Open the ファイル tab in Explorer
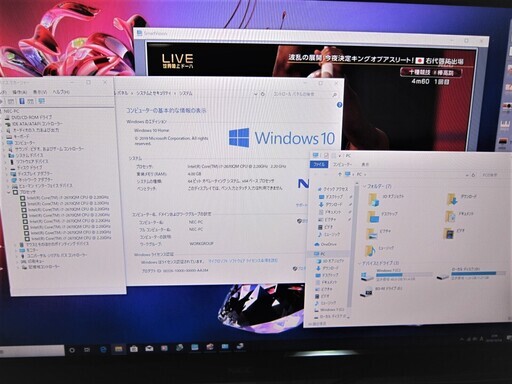 pyautogui.click(x=319, y=164)
